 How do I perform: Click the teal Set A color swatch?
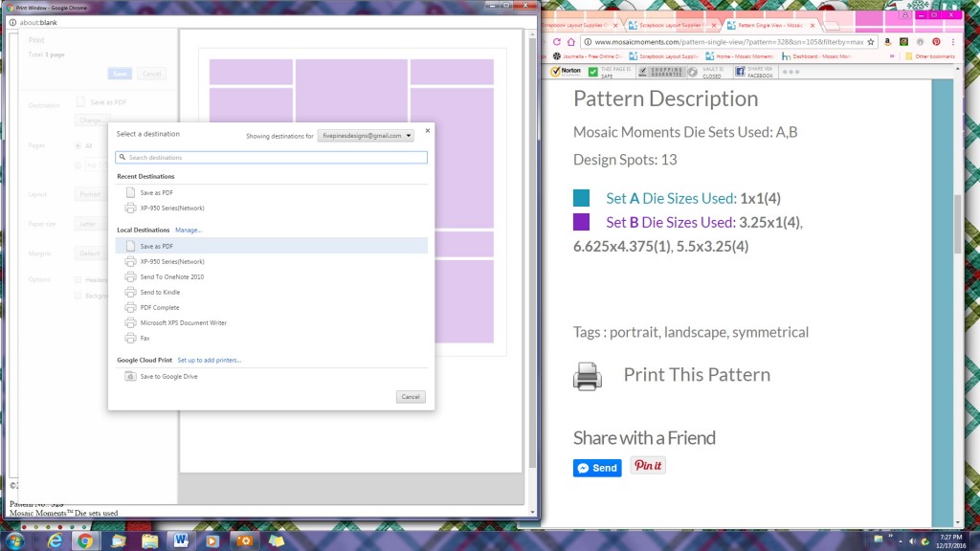581,198
